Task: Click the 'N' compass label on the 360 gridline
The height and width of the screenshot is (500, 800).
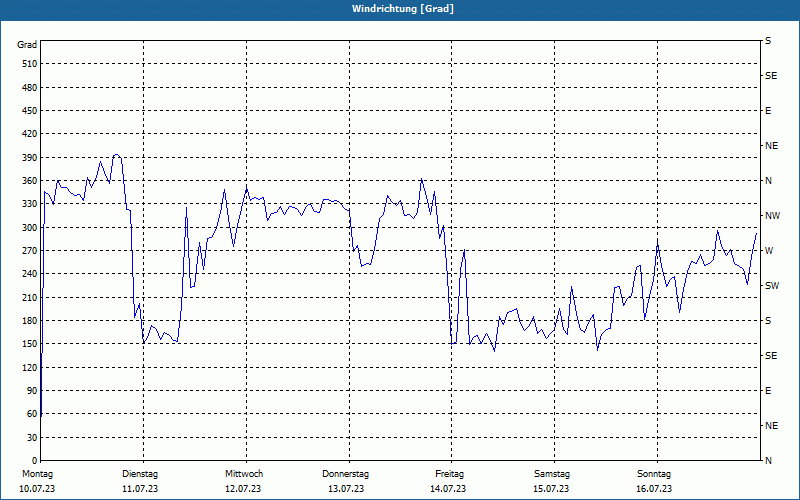Action: 769,181
